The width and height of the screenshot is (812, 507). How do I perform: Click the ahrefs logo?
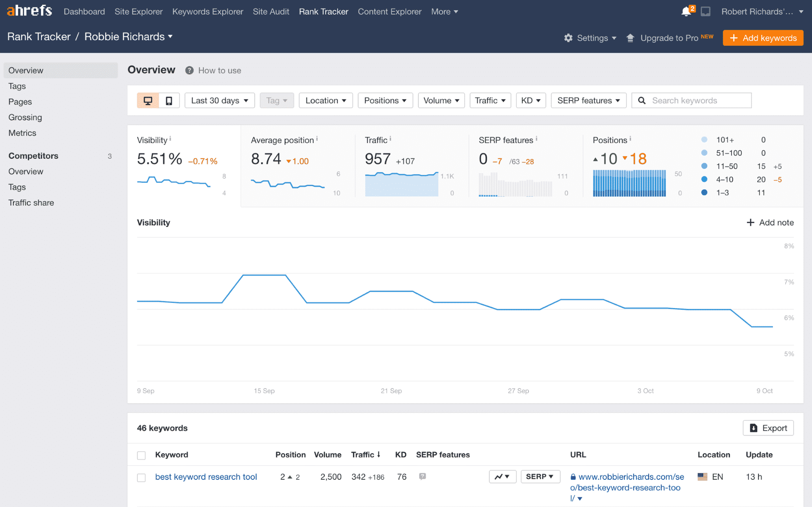point(28,11)
